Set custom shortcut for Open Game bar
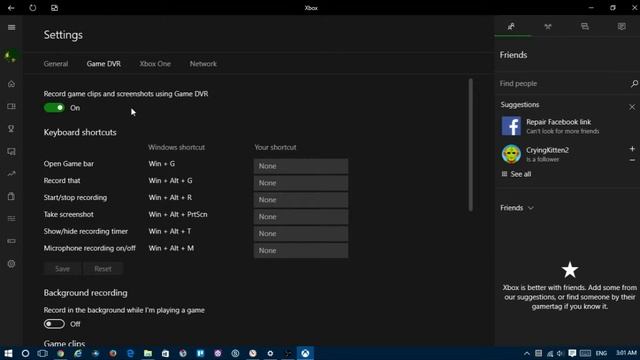Viewport: 640px width, 360px height. click(x=301, y=166)
